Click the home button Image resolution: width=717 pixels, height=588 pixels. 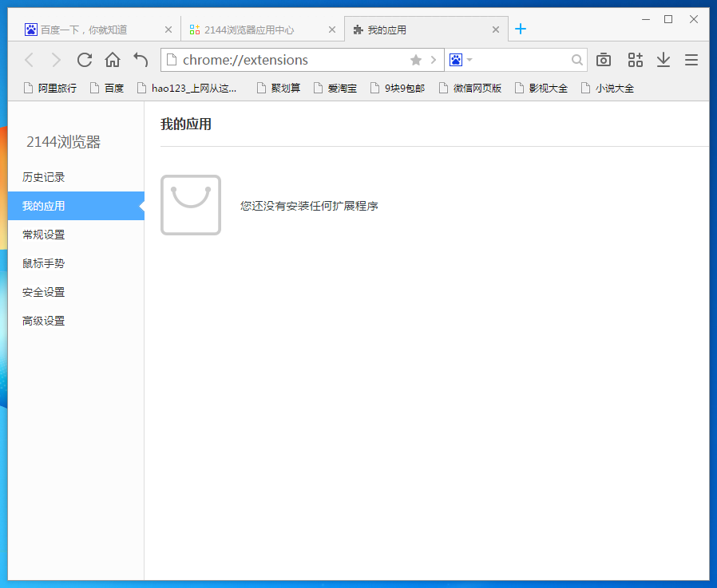[x=112, y=59]
